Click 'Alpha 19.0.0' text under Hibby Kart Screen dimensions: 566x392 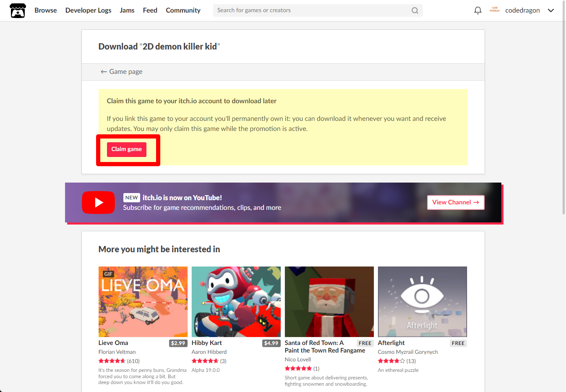point(206,370)
